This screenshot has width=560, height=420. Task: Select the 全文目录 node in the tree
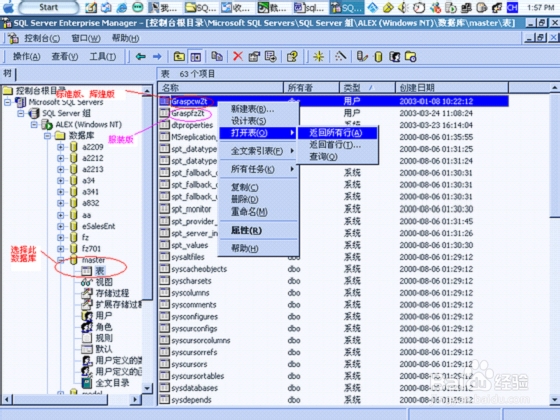point(112,383)
